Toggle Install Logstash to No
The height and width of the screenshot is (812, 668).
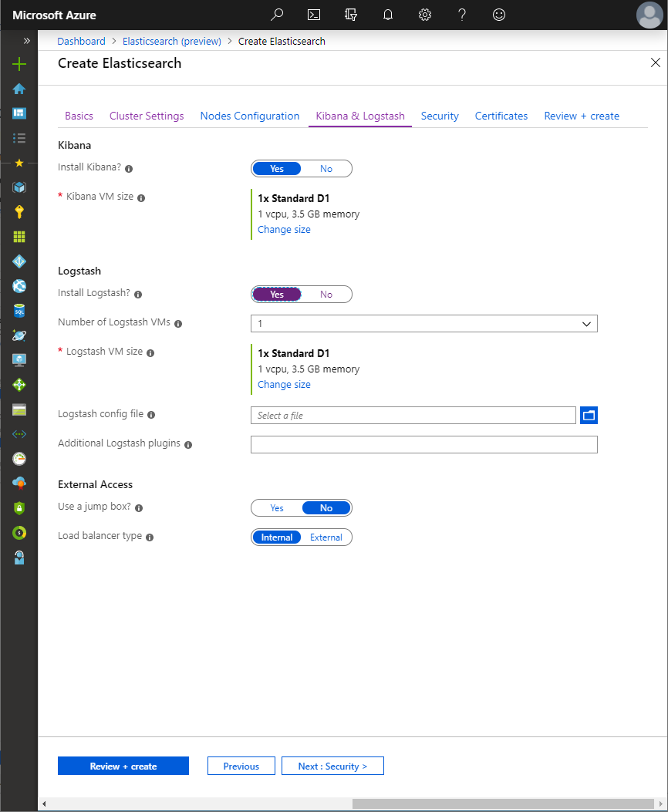point(326,294)
